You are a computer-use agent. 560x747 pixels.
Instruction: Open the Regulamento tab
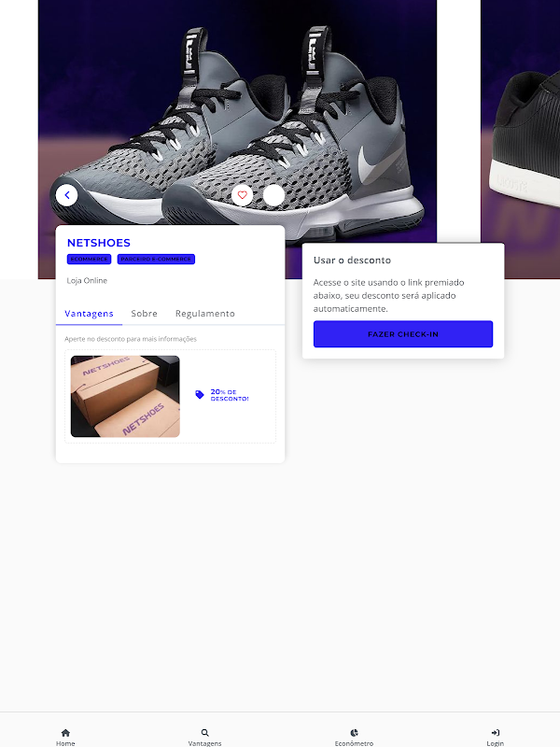click(205, 314)
